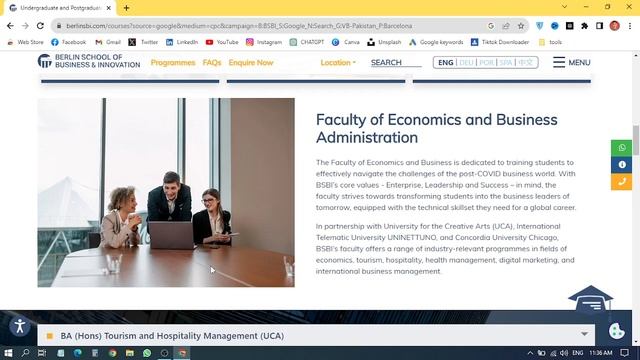Show hidden system tray icons

tap(530, 353)
